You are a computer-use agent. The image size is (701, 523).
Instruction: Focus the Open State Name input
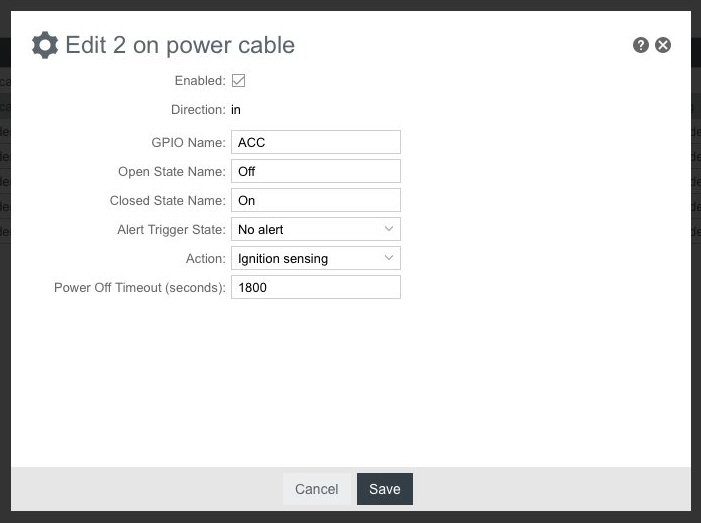[x=315, y=171]
